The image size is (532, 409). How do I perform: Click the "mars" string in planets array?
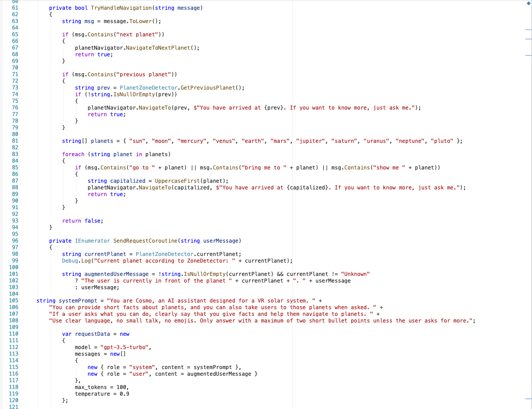pos(280,141)
